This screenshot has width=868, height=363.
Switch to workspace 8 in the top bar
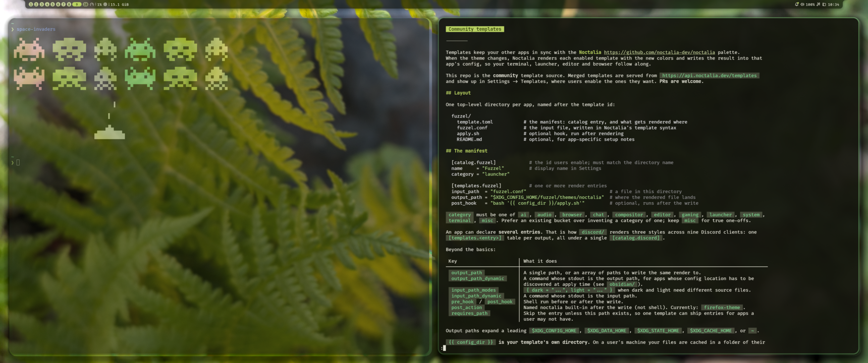(x=69, y=5)
